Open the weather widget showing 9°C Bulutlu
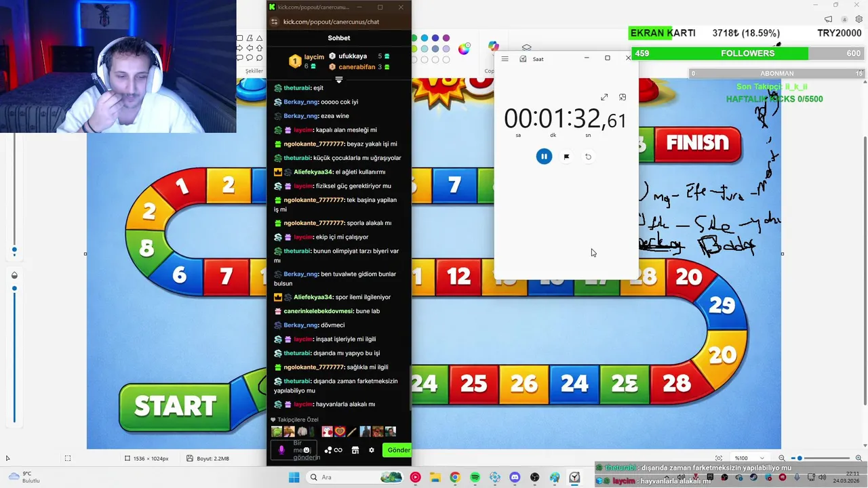The image size is (868, 488). point(23,477)
